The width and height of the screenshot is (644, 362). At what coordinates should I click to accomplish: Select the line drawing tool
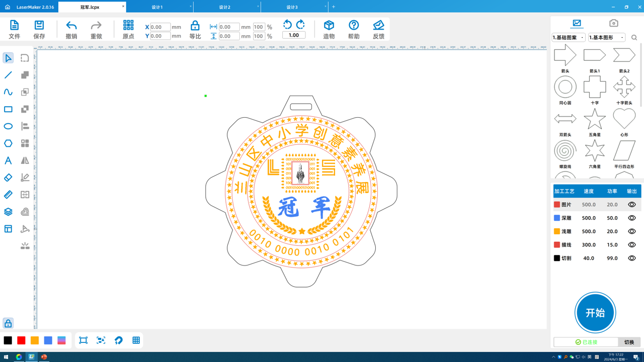coord(8,75)
